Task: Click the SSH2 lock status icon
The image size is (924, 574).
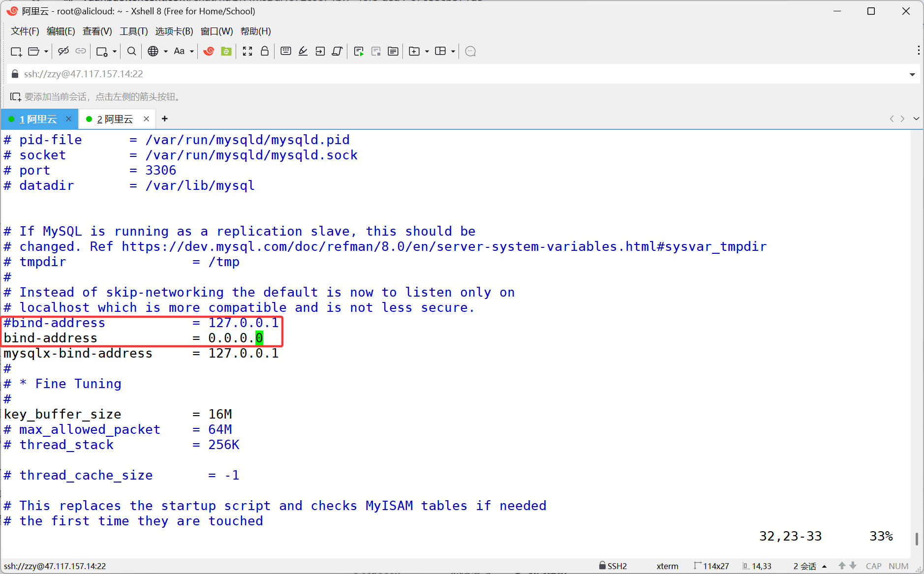Action: tap(602, 566)
